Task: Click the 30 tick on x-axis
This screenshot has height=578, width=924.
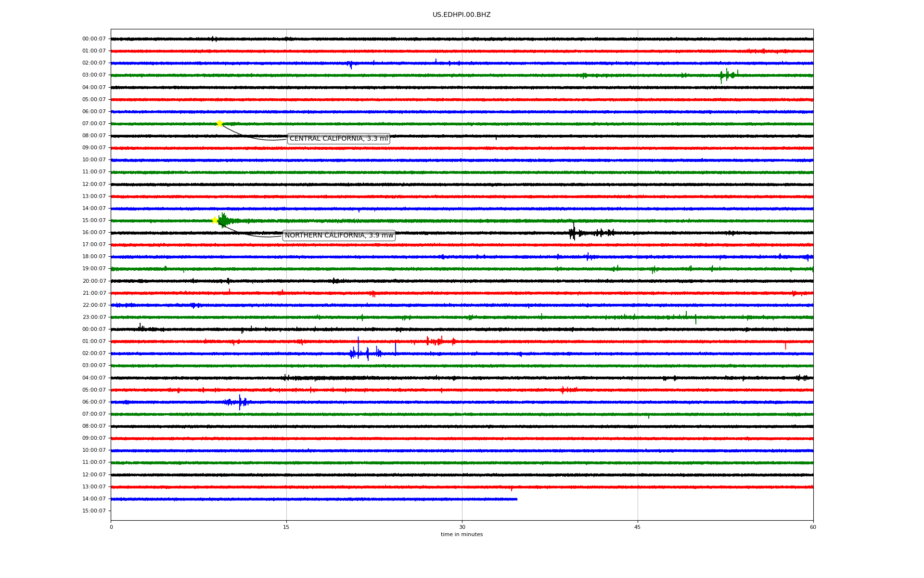Action: pyautogui.click(x=462, y=527)
